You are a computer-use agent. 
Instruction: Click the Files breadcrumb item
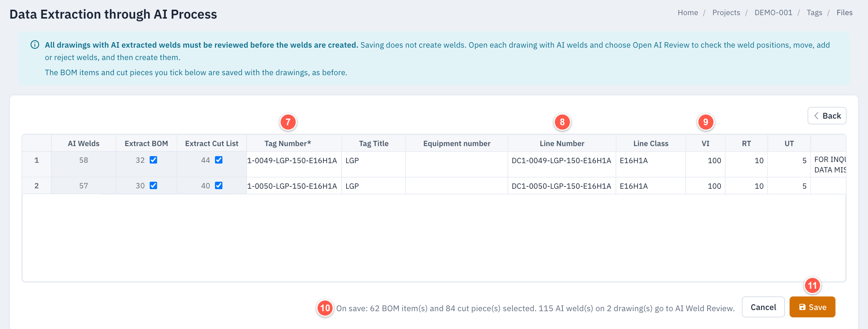point(844,12)
